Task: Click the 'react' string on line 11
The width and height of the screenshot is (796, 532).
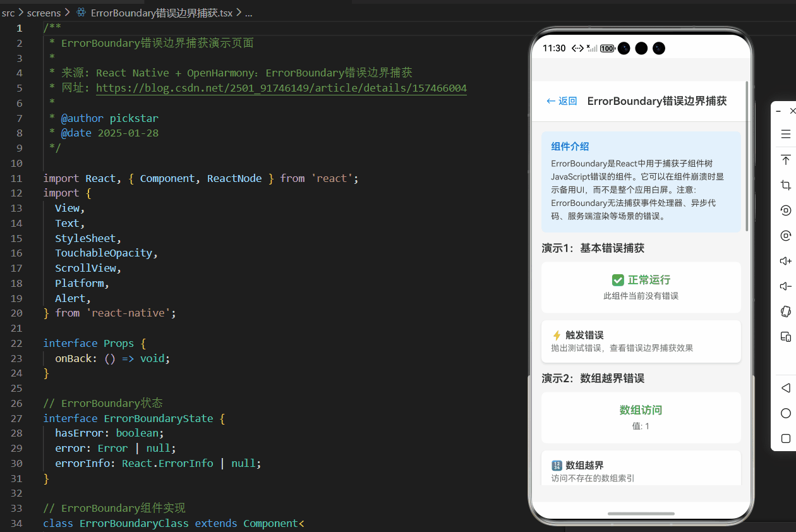Action: [x=332, y=178]
